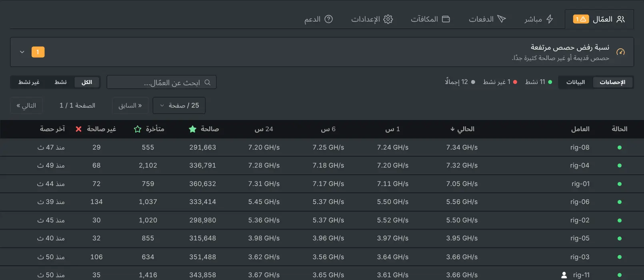Image resolution: width=644 pixels, height=280 pixels.
Task: Click the green status dot of rig-02
Action: point(620,220)
